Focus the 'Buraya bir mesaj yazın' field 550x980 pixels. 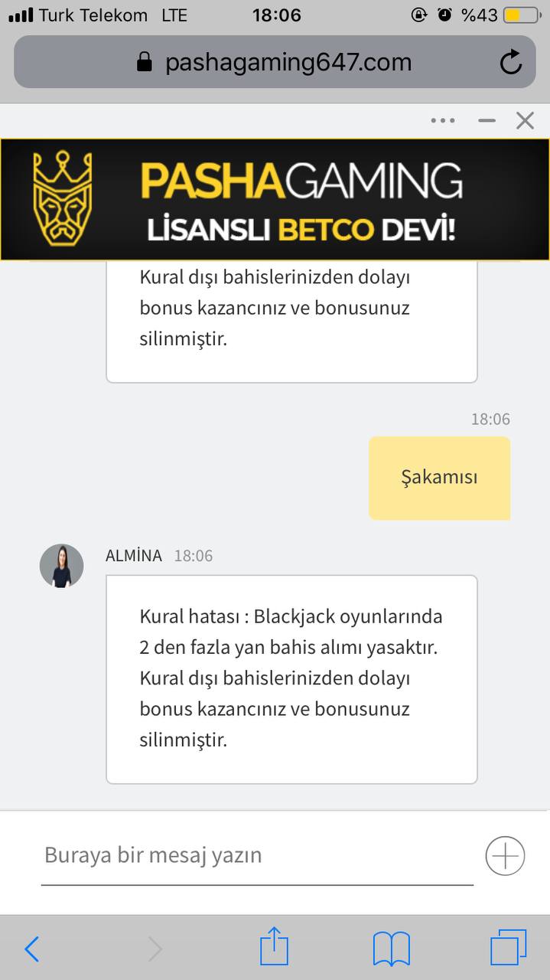pos(257,855)
